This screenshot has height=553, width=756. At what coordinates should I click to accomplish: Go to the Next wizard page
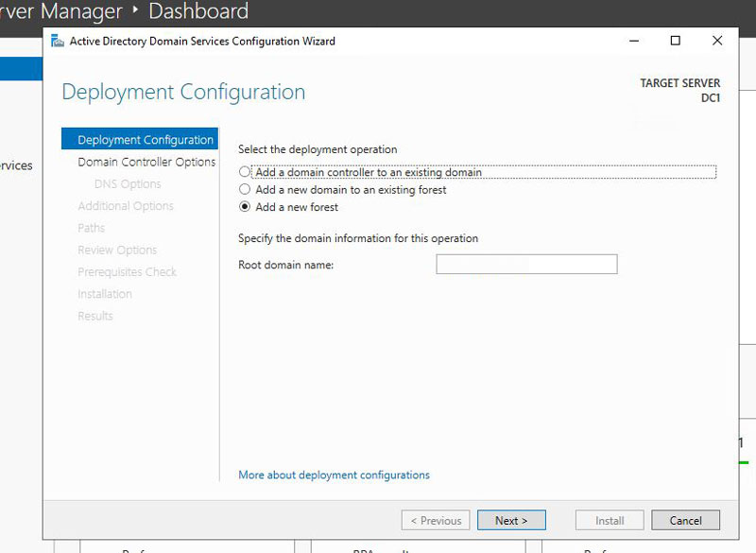coord(511,520)
